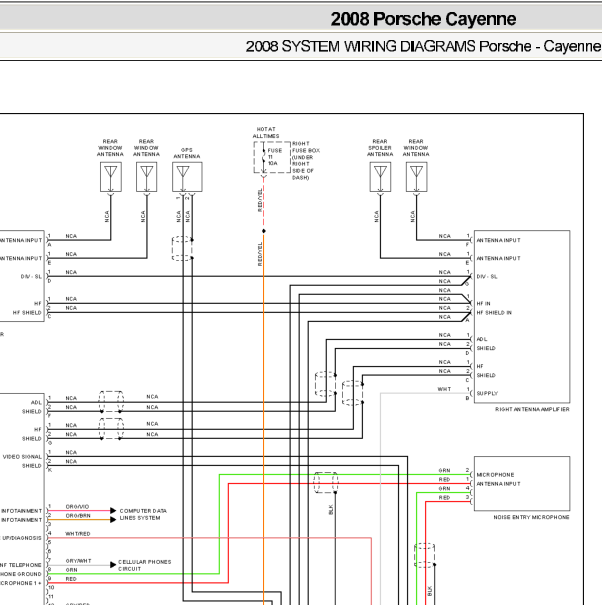Screen dimensions: 602x605
Task: Click the rear window antenna symbol beside the GPS antenna
Action: [147, 177]
